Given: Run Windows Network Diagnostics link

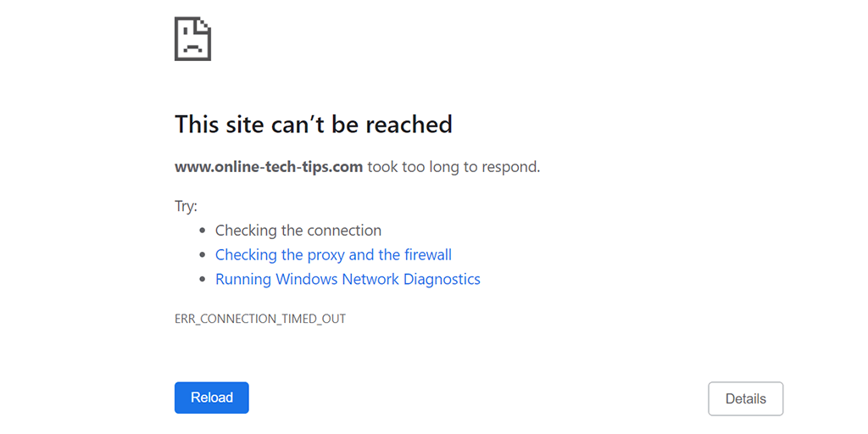Looking at the screenshot, I should click(348, 280).
